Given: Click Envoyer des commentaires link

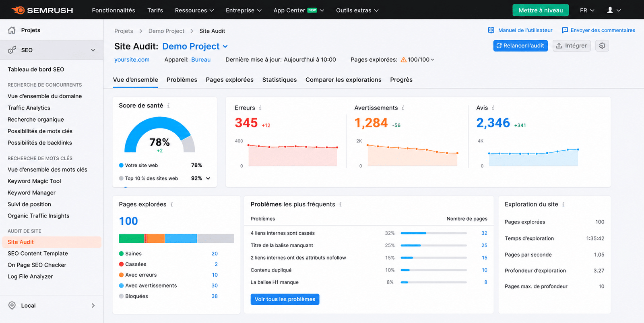Looking at the screenshot, I should [603, 30].
